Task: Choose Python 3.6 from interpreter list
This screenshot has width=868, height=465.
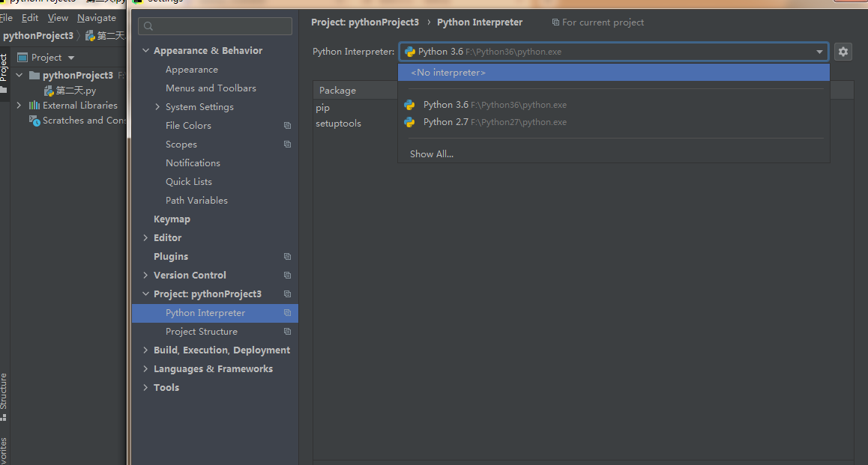Action: pos(613,105)
